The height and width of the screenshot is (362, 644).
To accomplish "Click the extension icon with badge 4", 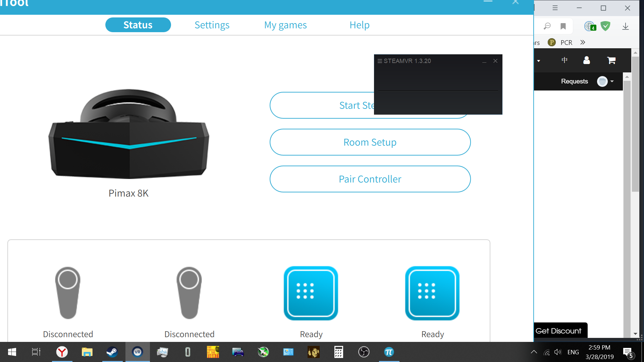I will (x=590, y=26).
